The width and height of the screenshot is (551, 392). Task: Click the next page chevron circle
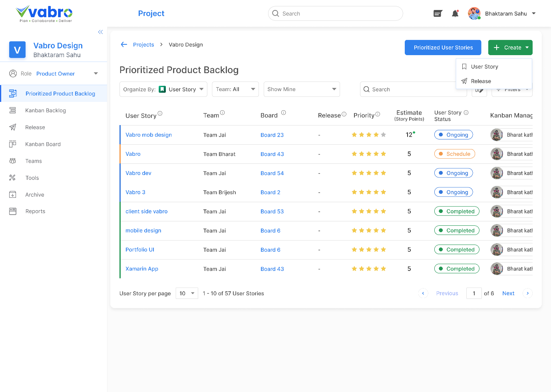click(528, 293)
